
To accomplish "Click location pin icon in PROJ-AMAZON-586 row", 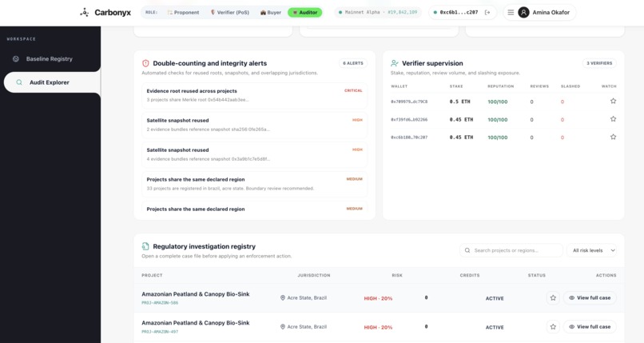I will (283, 297).
